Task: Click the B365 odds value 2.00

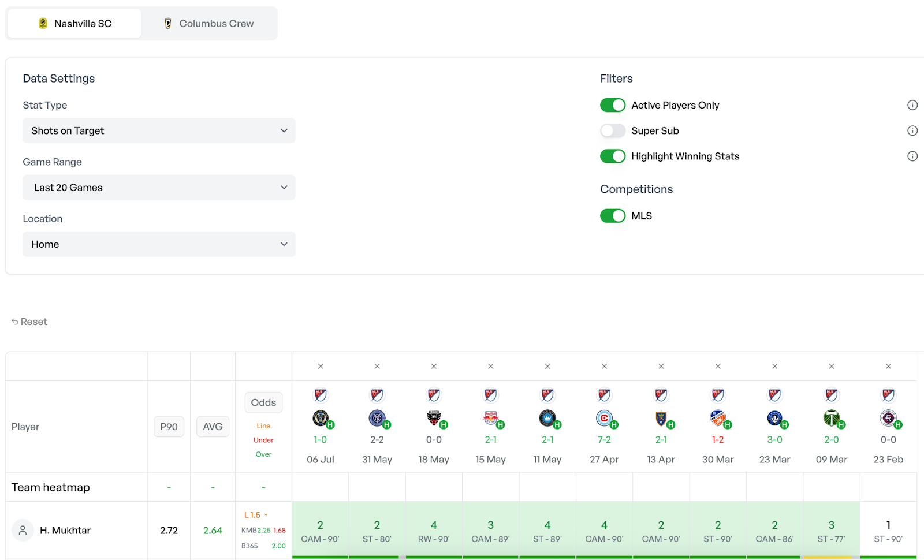Action: coord(278,546)
